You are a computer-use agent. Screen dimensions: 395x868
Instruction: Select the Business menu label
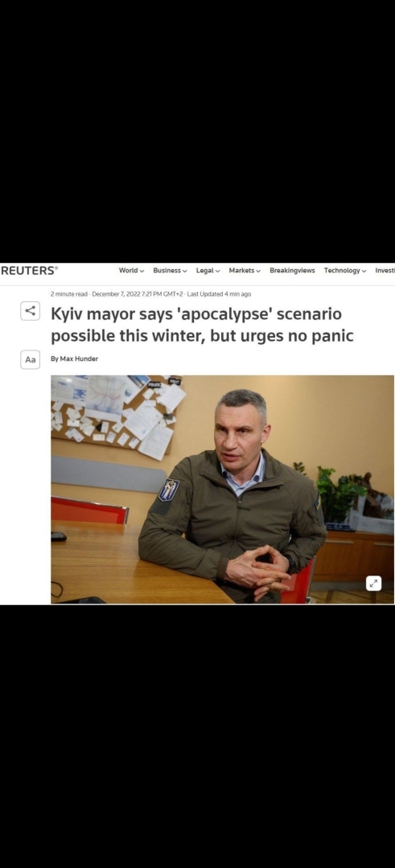(x=167, y=271)
